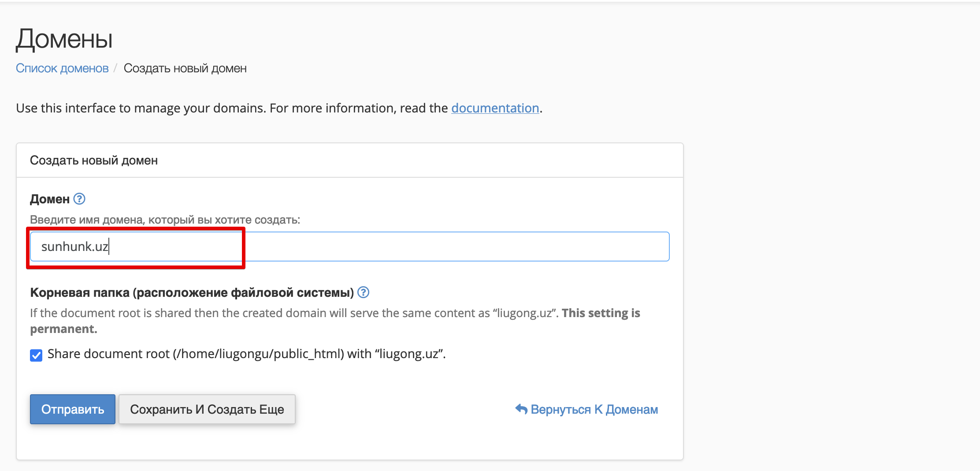Click the Домены page heading

[x=64, y=39]
